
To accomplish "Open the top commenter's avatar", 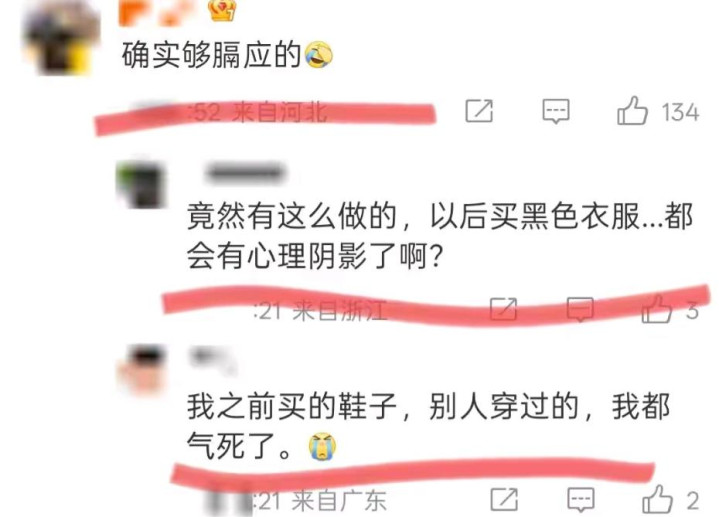I will click(61, 38).
